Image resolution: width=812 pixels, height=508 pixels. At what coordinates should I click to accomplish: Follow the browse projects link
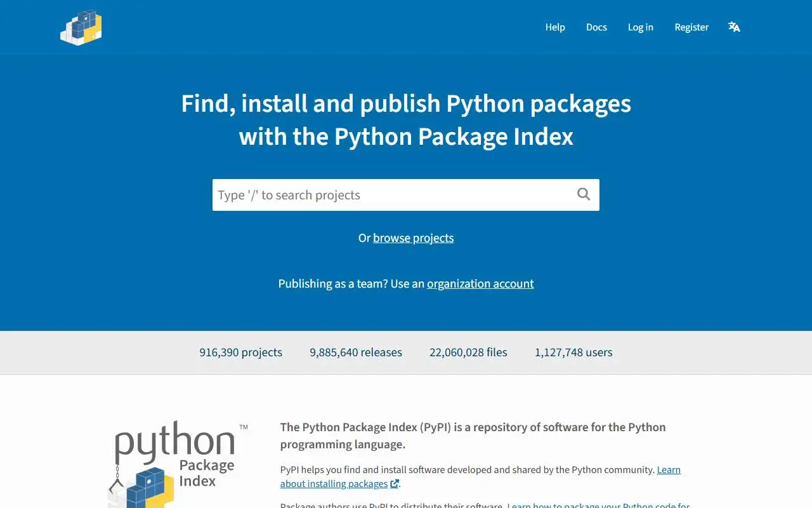click(413, 238)
